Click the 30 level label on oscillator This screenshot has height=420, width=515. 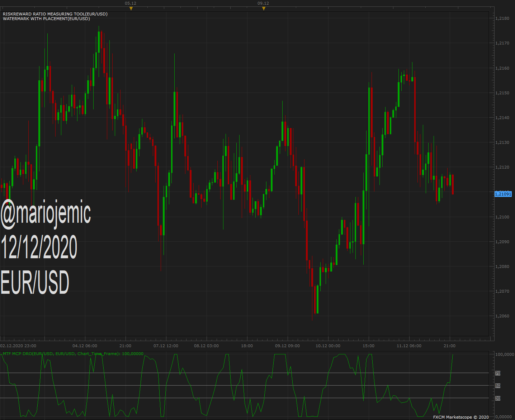(x=498, y=398)
